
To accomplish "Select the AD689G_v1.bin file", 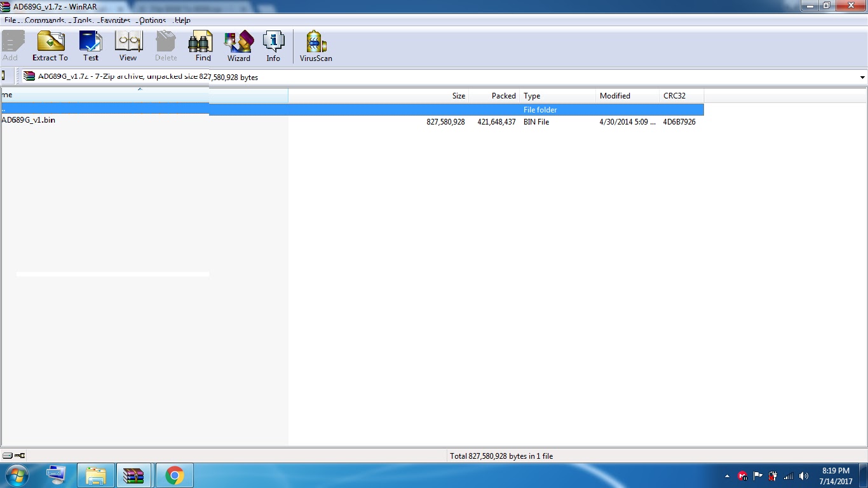I will pyautogui.click(x=29, y=120).
